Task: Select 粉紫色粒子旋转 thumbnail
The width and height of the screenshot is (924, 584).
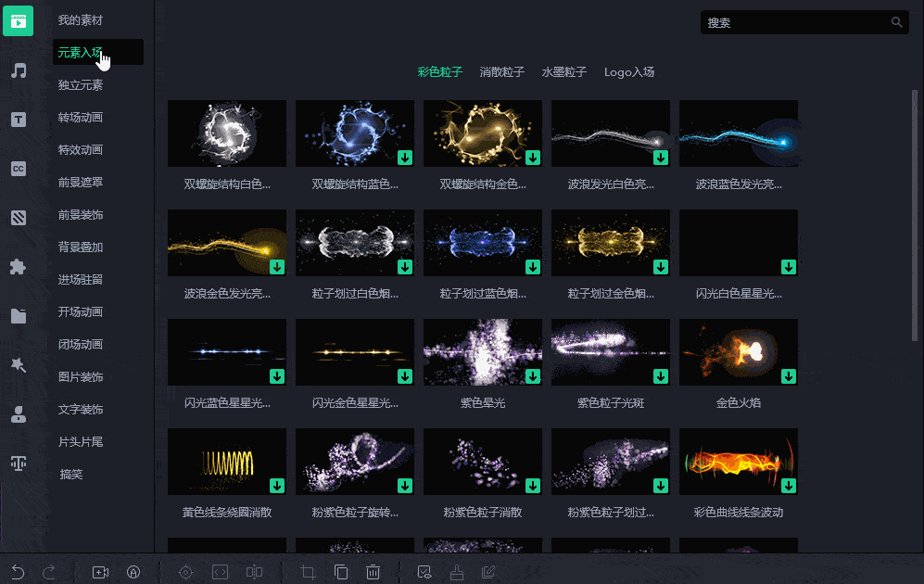Action: pos(355,462)
